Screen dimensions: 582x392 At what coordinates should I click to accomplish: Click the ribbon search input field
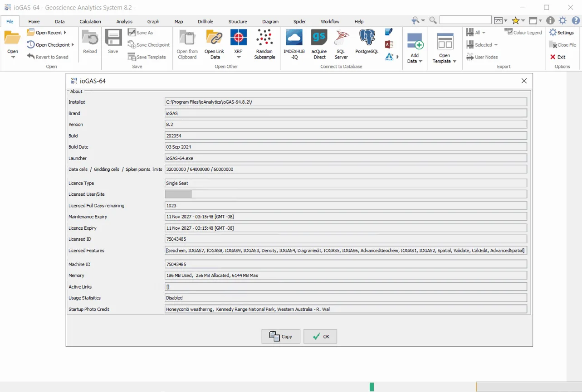(465, 20)
